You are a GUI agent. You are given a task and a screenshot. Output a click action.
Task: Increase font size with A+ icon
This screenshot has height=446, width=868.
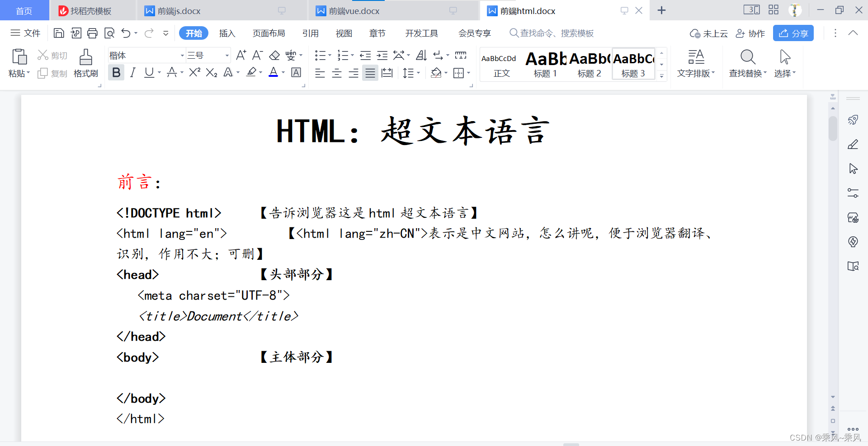[x=241, y=55]
